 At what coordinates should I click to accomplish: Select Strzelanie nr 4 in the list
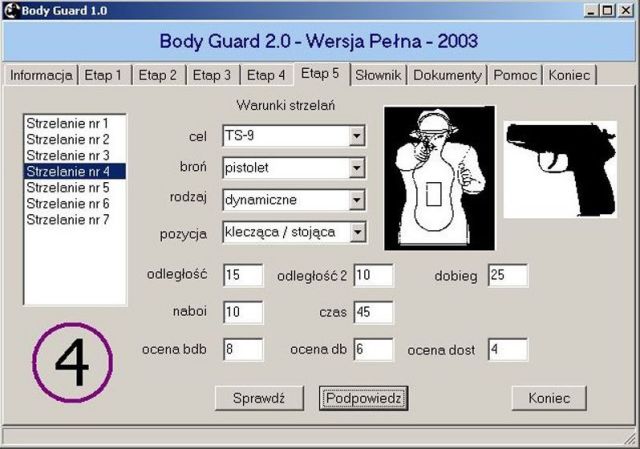point(75,171)
